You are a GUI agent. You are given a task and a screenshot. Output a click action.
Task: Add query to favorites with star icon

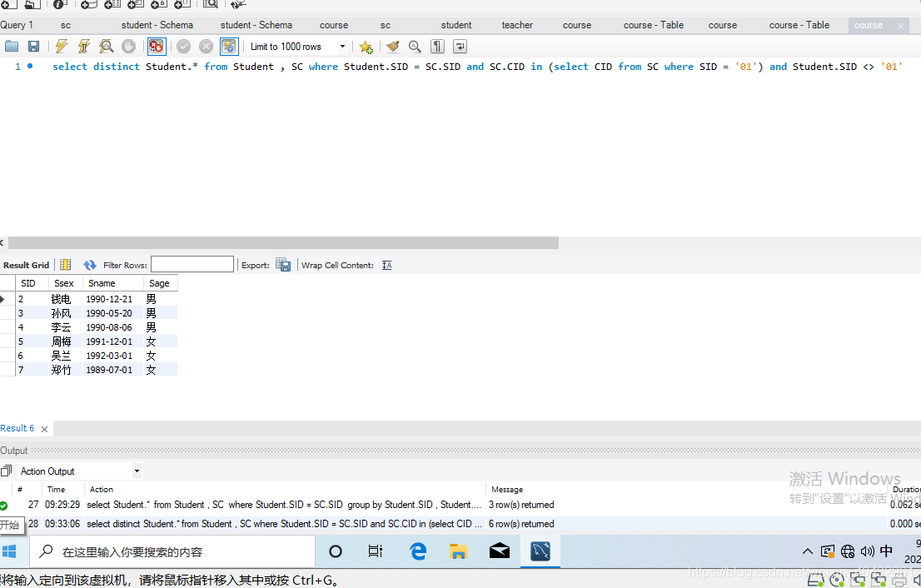[366, 47]
